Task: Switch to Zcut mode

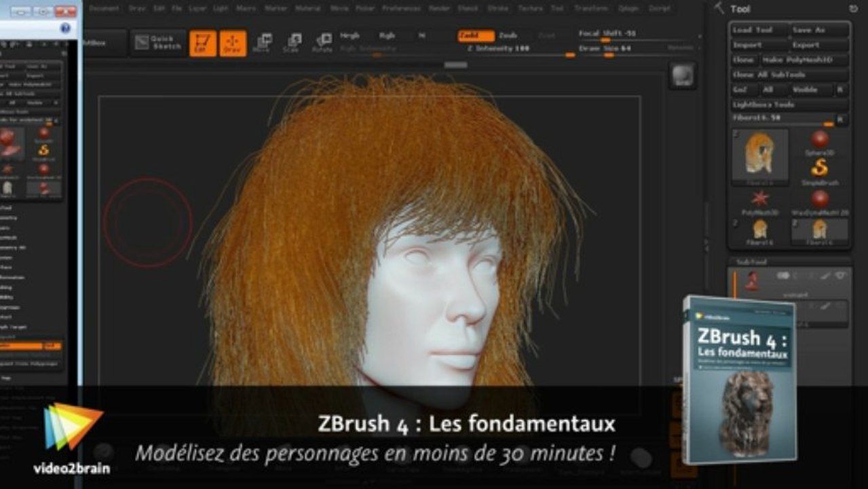Action: pos(547,35)
